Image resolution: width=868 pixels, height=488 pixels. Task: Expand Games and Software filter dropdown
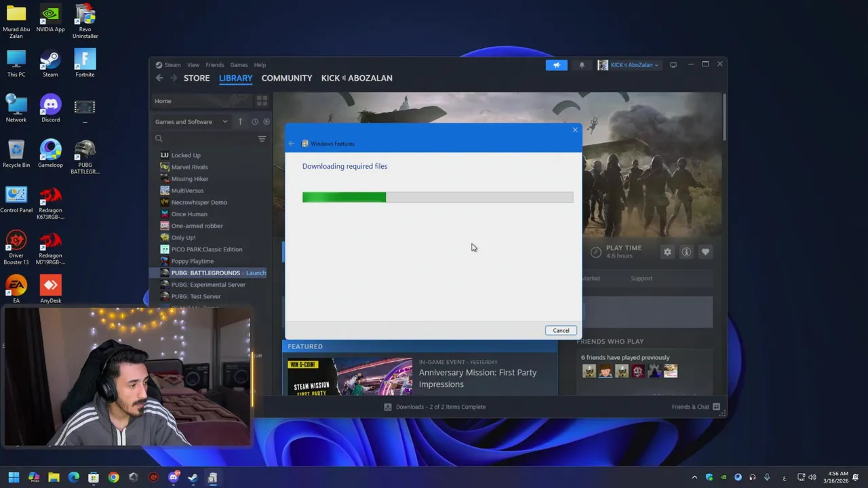click(191, 122)
